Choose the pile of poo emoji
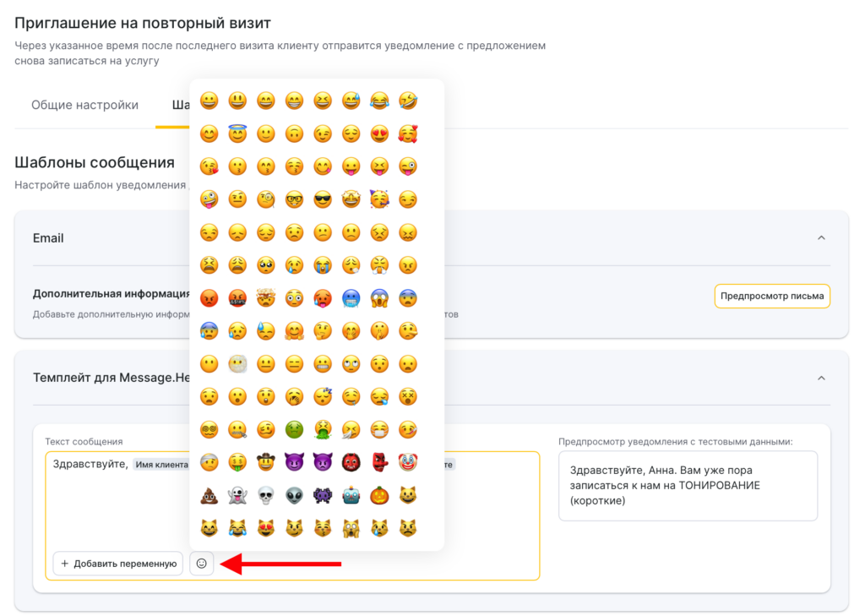The image size is (865, 616). pos(209,496)
